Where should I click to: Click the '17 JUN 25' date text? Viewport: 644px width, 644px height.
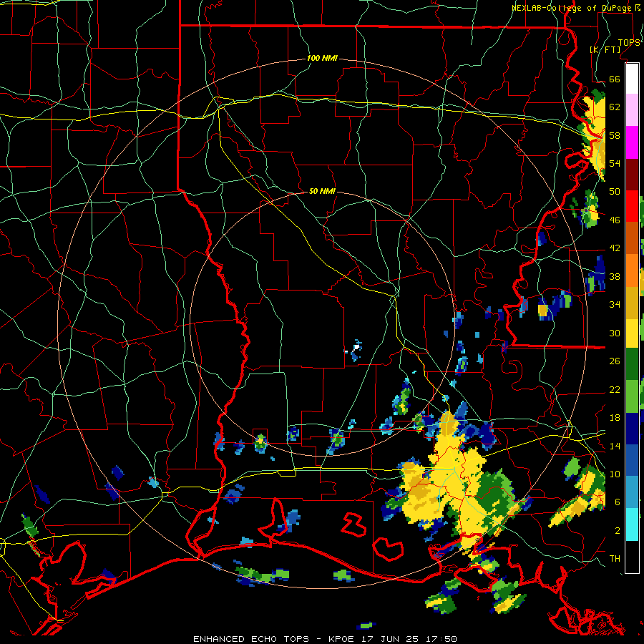(390, 639)
